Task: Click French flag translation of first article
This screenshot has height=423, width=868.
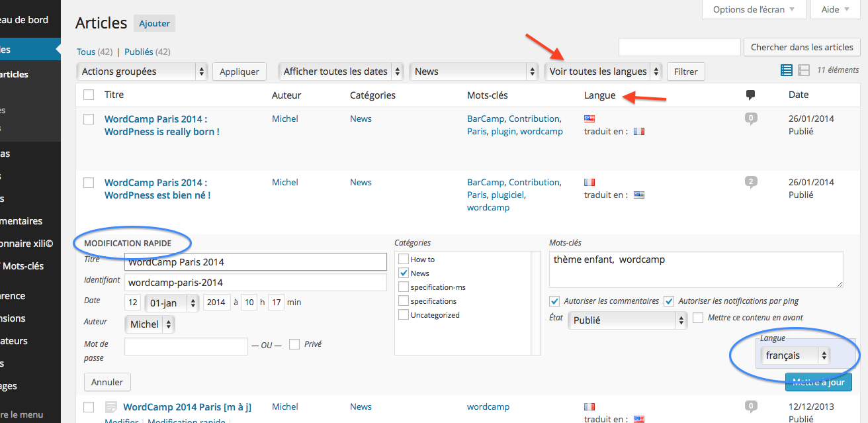Action: click(638, 131)
